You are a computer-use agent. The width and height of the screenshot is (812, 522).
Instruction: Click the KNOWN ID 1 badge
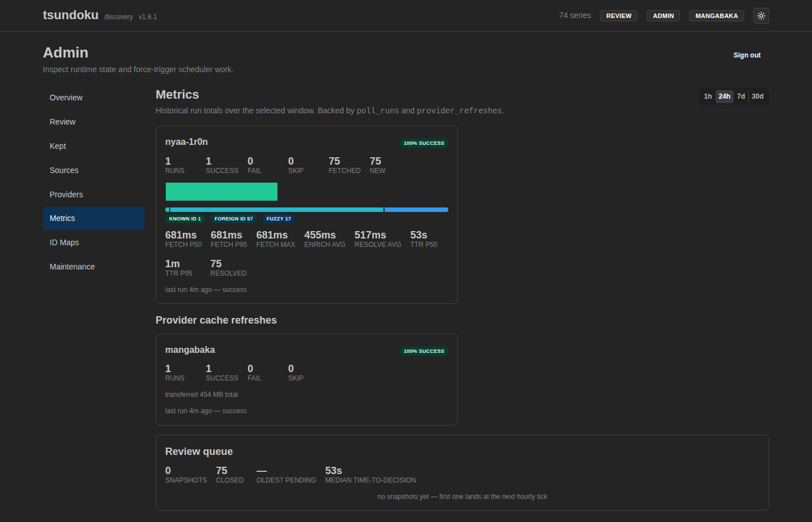click(x=185, y=219)
